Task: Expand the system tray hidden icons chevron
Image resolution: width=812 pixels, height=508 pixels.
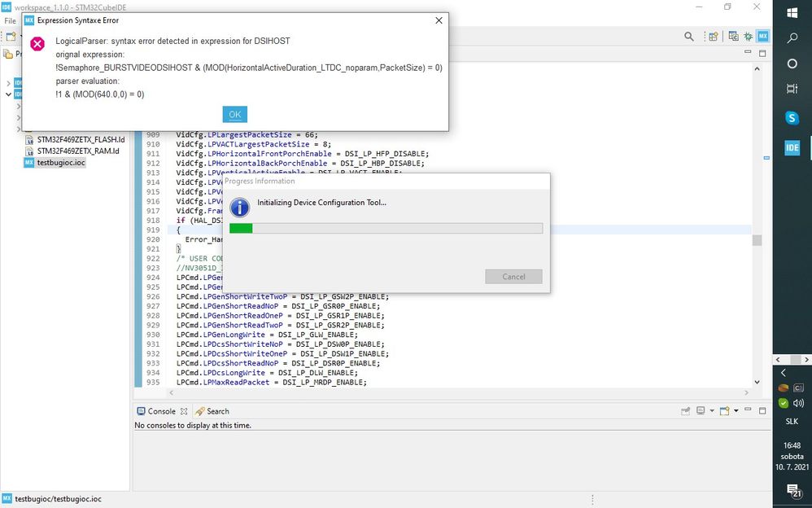Action: click(x=784, y=373)
